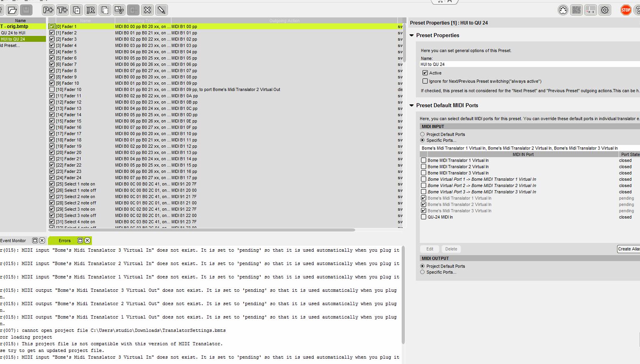The image size is (640, 364).
Task: Uncheck the [0] Fader 1 translator checkbox
Action: (52, 26)
